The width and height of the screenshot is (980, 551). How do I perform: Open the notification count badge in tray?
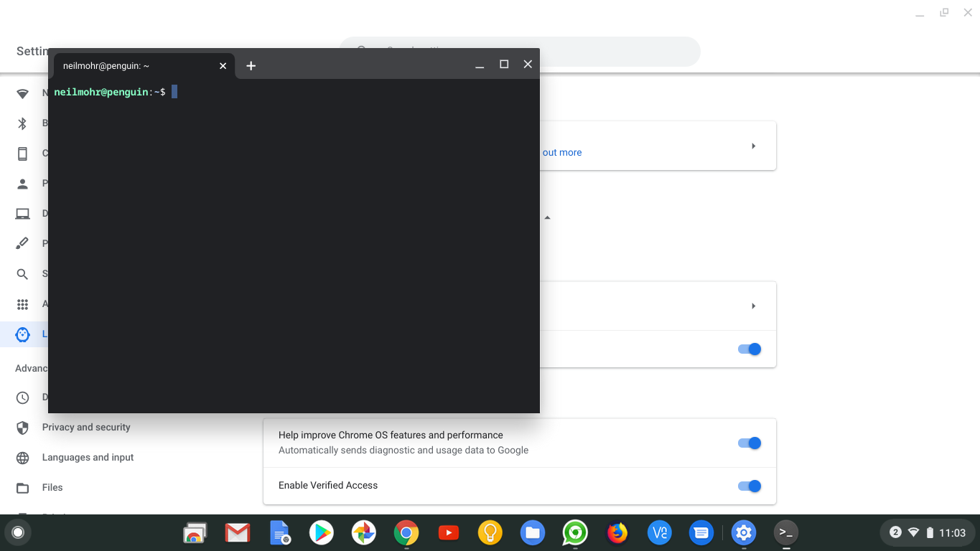pos(895,532)
